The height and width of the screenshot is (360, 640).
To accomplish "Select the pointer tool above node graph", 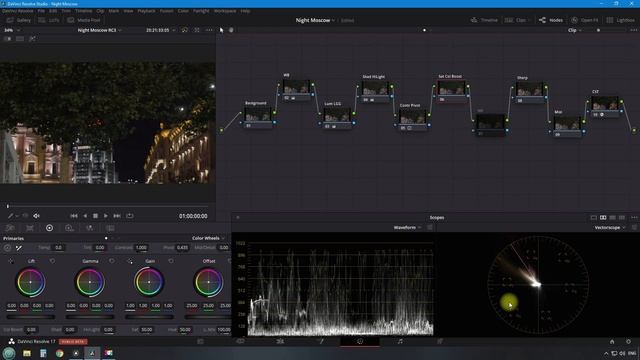I will (221, 30).
